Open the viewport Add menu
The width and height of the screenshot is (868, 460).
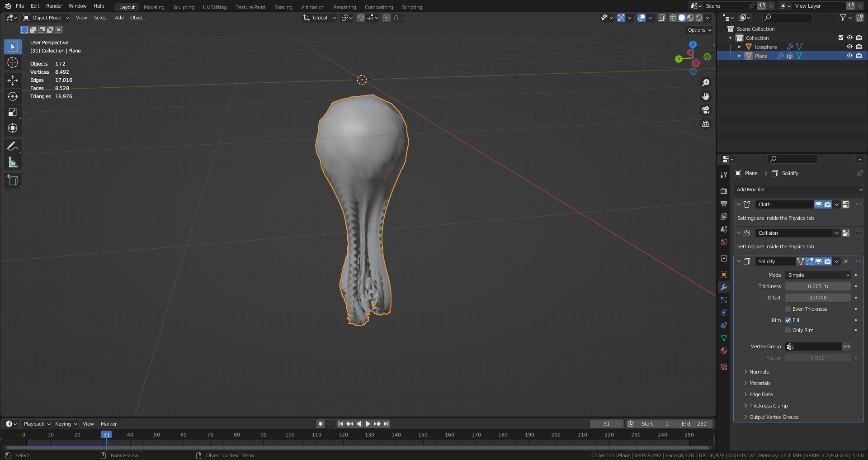pyautogui.click(x=119, y=18)
